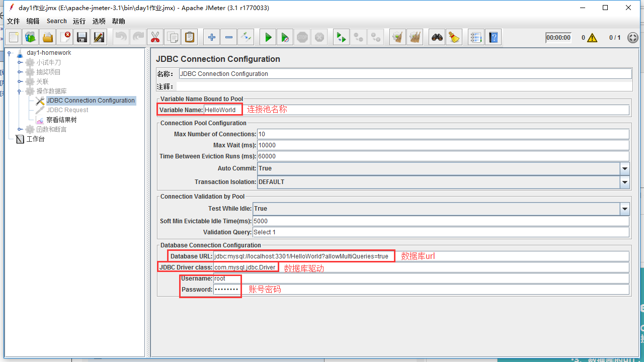Viewport: 644px width, 362px height.
Task: Open the Test While Idle dropdown
Action: pyautogui.click(x=624, y=209)
